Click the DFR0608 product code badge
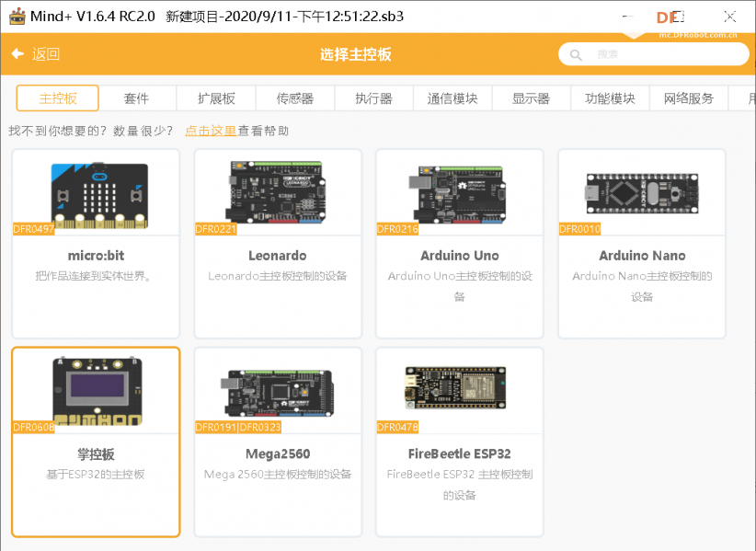Image resolution: width=756 pixels, height=551 pixels. (x=33, y=427)
